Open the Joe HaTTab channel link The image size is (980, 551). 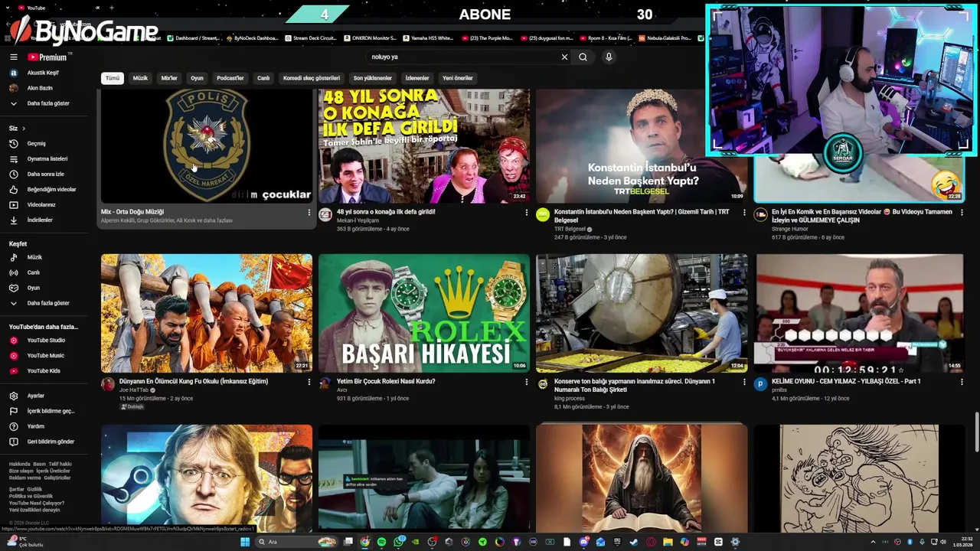pyautogui.click(x=134, y=390)
